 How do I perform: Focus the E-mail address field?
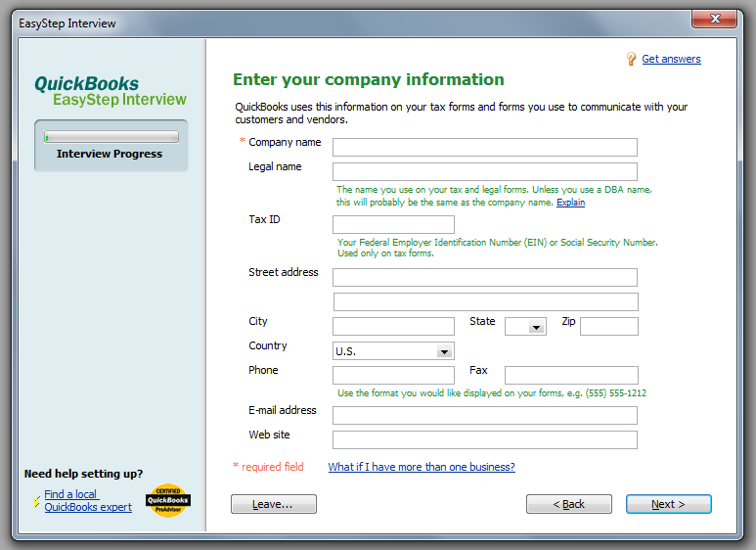tap(484, 415)
